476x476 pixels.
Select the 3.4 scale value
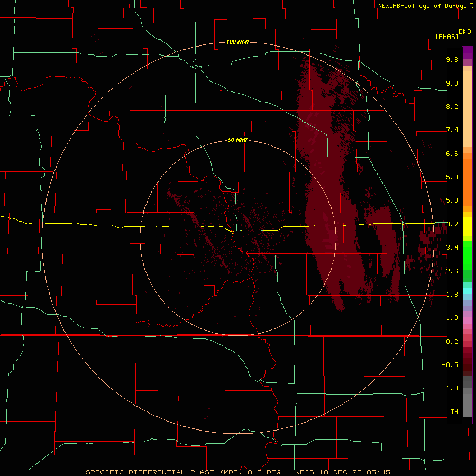(x=452, y=248)
